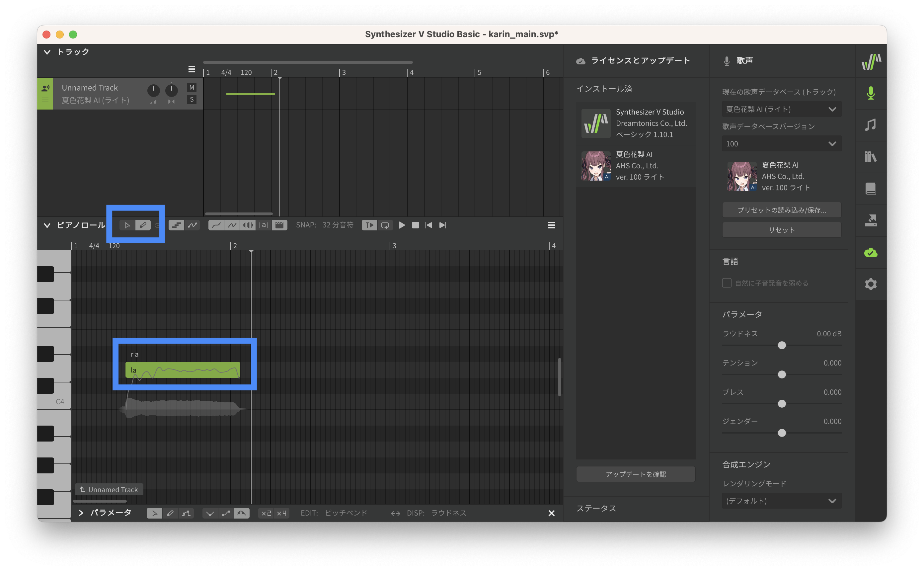The height and width of the screenshot is (571, 924).
Task: Set parameter zoom to ×4
Action: pyautogui.click(x=281, y=513)
